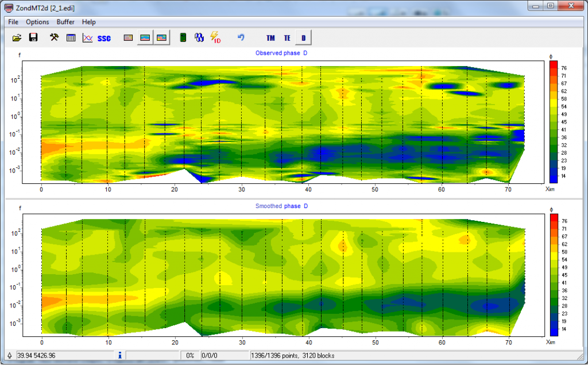The height and width of the screenshot is (365, 588).
Task: Click the SSC static shift correction button
Action: tap(104, 39)
